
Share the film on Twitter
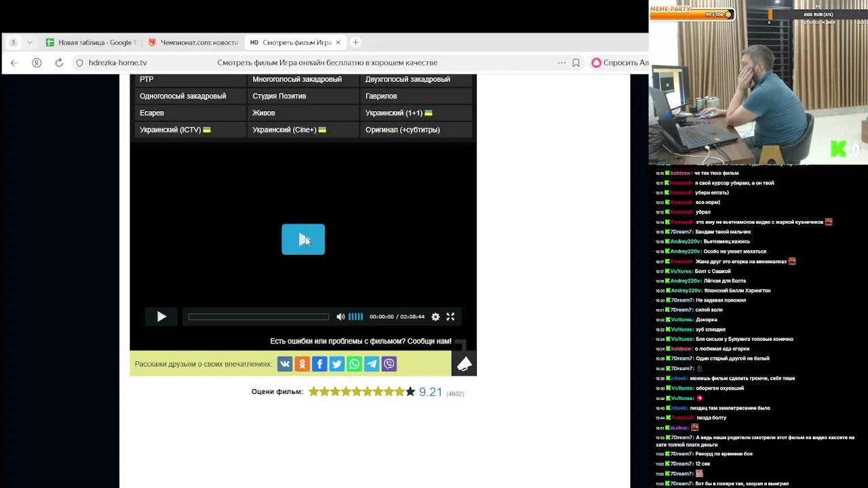(337, 364)
